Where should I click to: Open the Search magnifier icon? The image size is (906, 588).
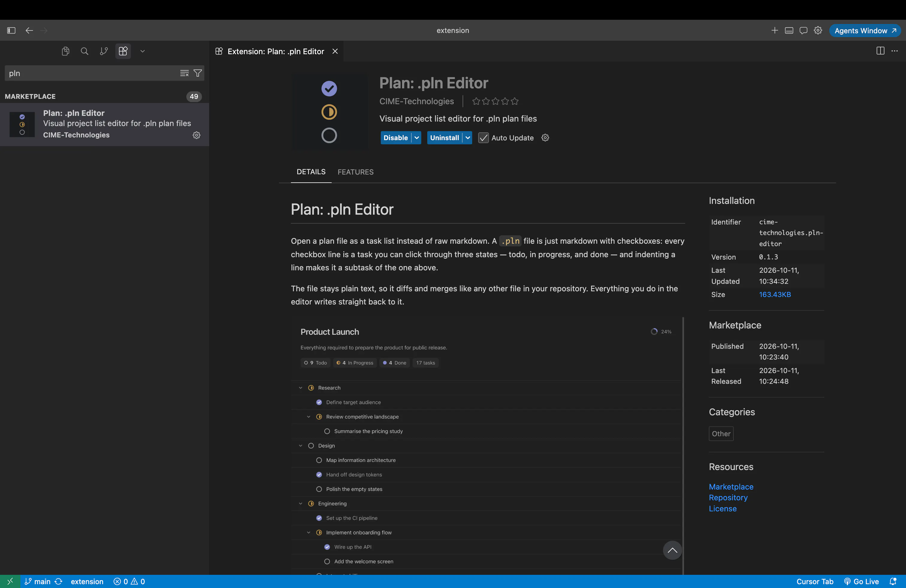tap(84, 51)
